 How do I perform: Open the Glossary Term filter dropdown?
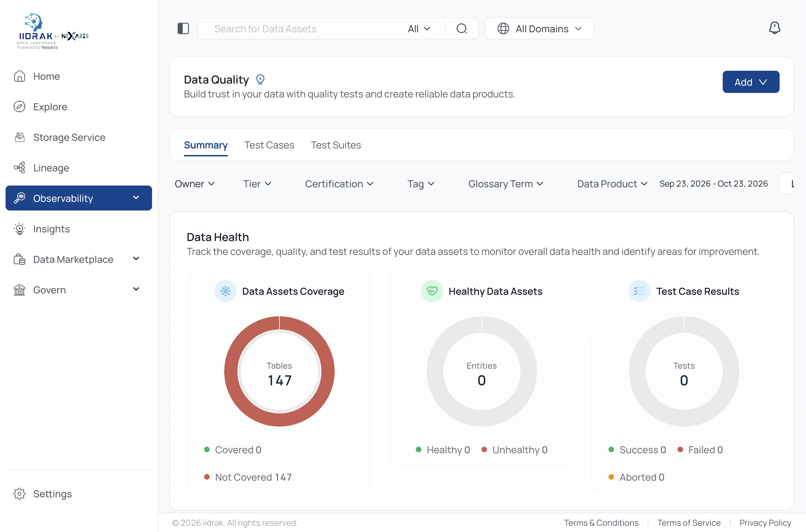point(506,184)
